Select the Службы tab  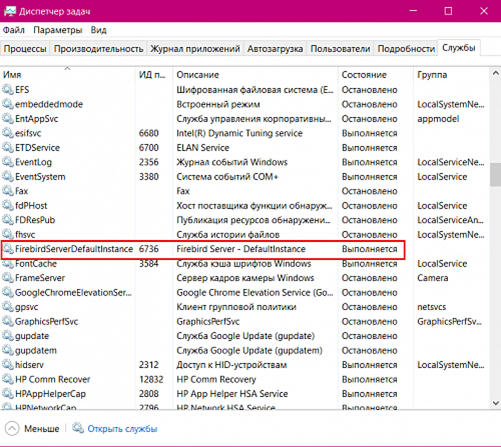(459, 48)
